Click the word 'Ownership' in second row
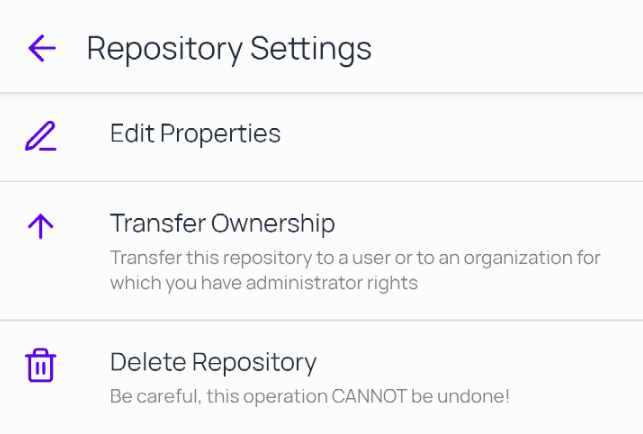Image resolution: width=643 pixels, height=434 pixels. 273,224
